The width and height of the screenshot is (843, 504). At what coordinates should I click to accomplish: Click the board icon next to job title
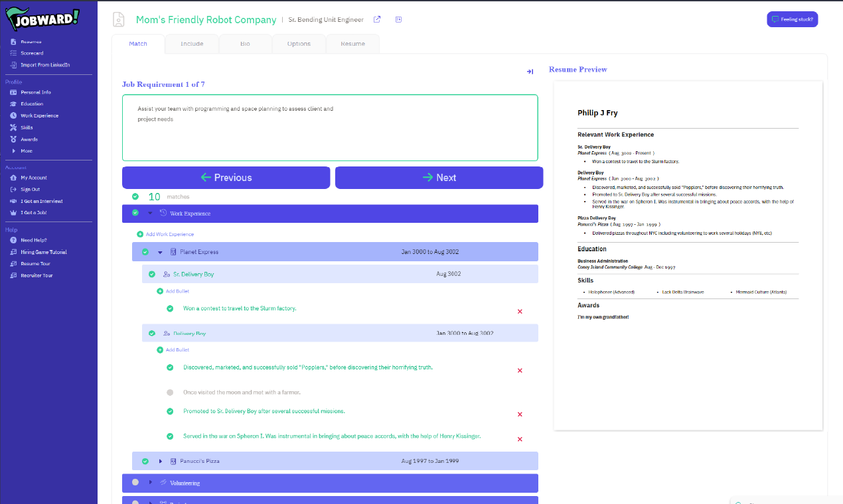pos(398,20)
